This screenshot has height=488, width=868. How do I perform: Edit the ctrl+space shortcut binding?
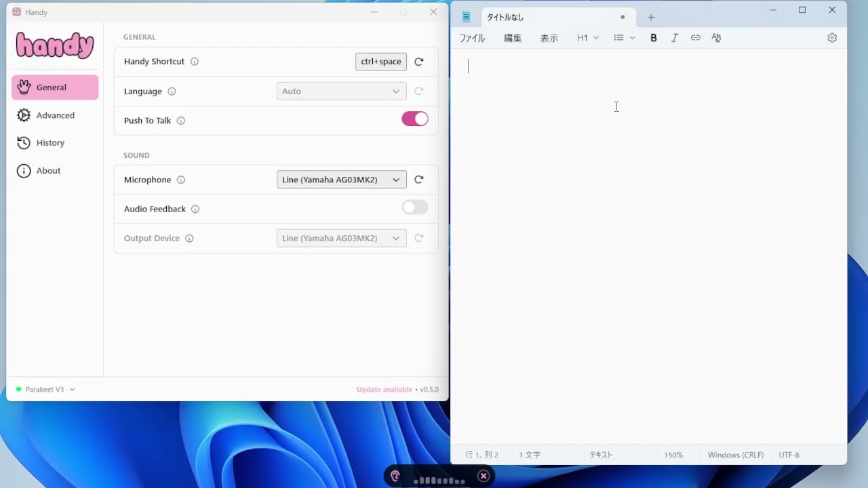(381, 62)
